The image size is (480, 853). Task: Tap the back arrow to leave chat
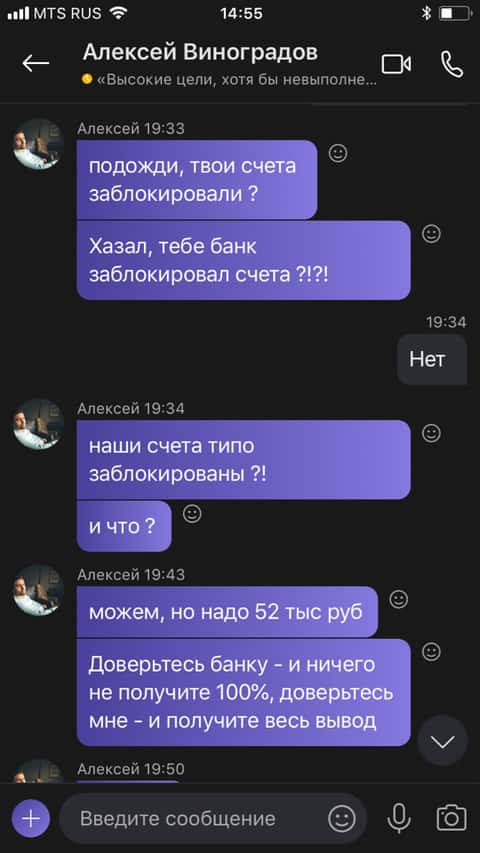[35, 64]
